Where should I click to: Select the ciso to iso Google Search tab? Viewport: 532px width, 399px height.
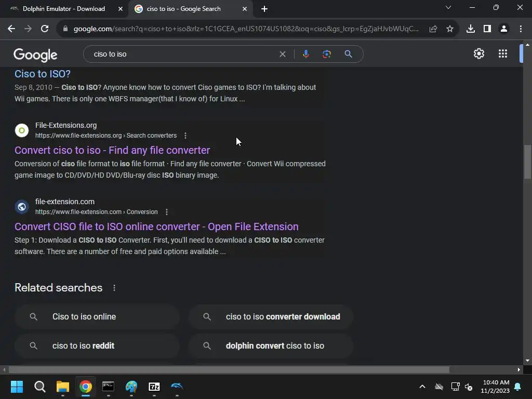[183, 9]
